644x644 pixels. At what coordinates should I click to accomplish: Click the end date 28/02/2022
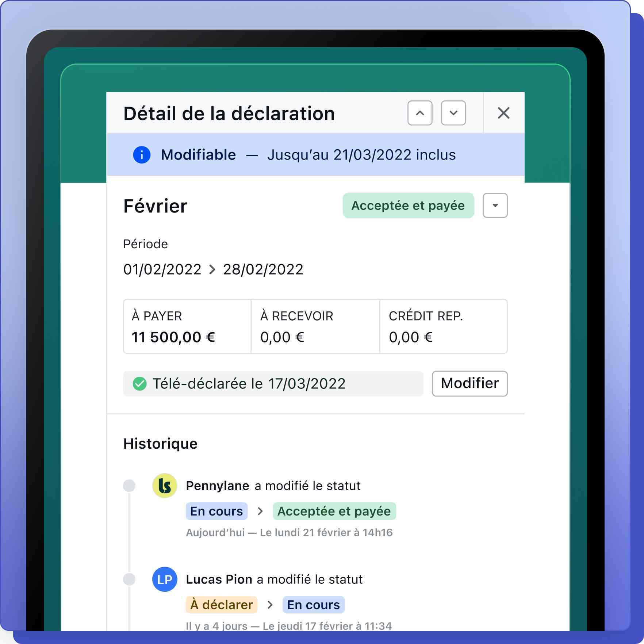263,269
